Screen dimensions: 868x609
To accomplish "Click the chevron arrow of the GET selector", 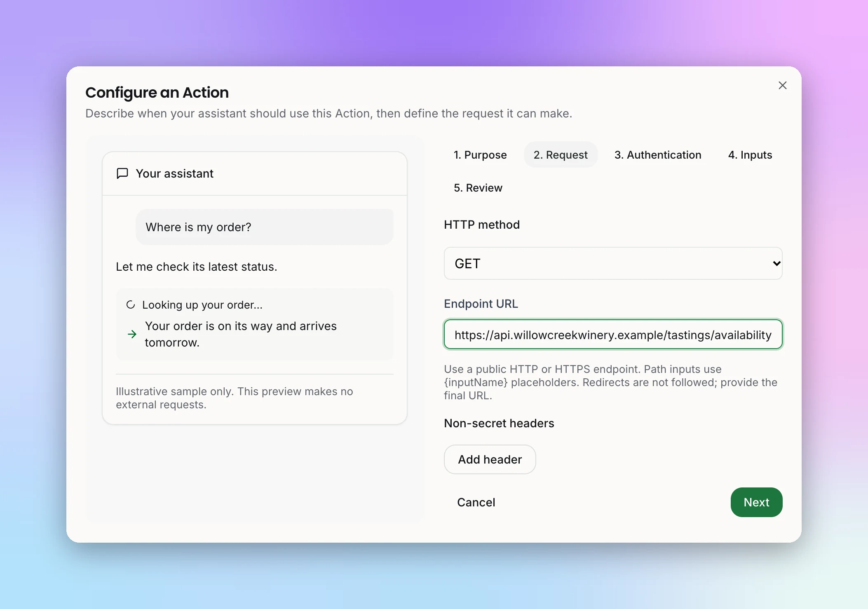I will coord(776,263).
